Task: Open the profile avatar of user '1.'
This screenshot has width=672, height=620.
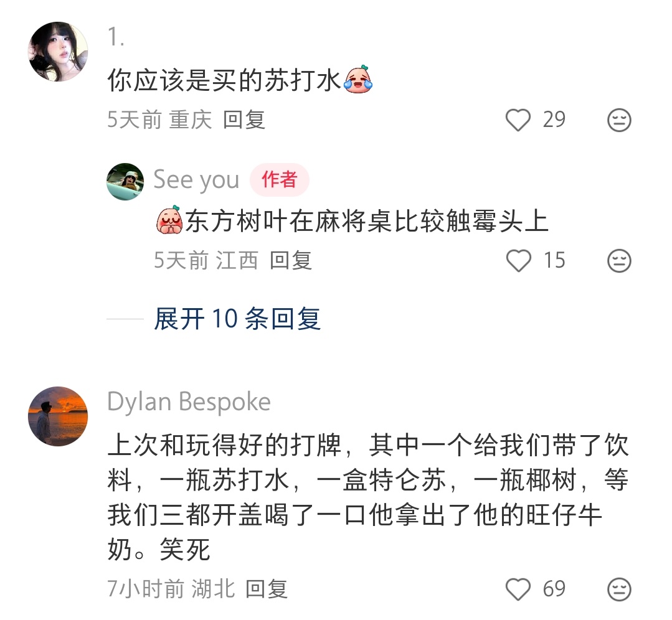Action: point(58,52)
